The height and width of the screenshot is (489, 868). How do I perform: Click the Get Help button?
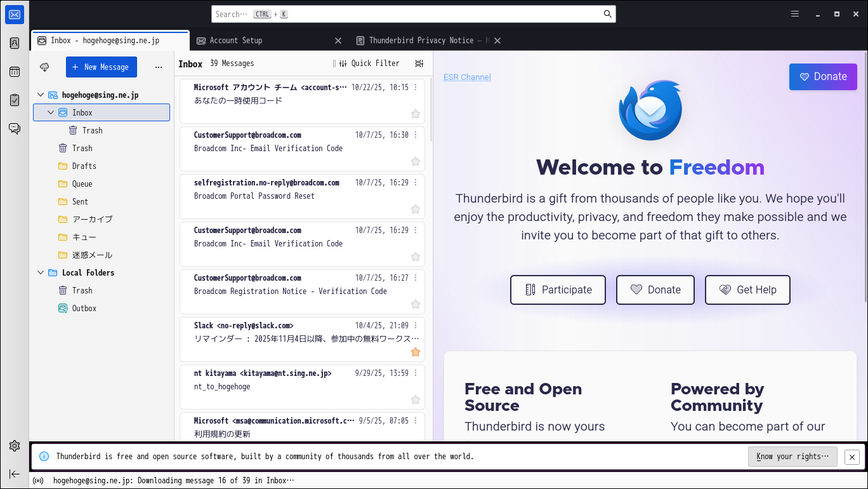[x=747, y=290]
